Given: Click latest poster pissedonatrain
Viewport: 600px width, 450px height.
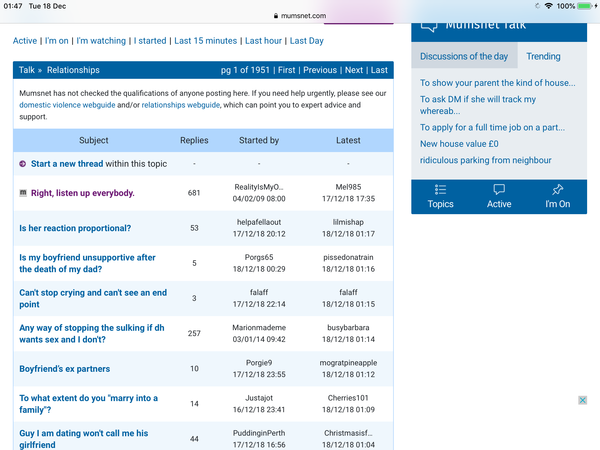Looking at the screenshot, I should coord(348,258).
